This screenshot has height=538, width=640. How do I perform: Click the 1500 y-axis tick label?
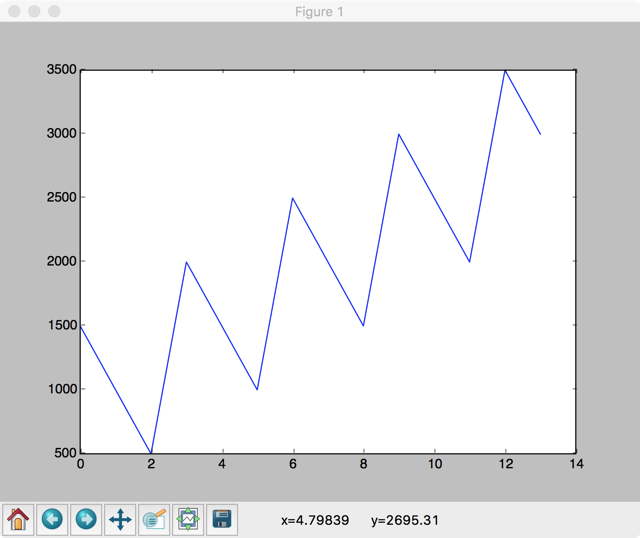(62, 325)
